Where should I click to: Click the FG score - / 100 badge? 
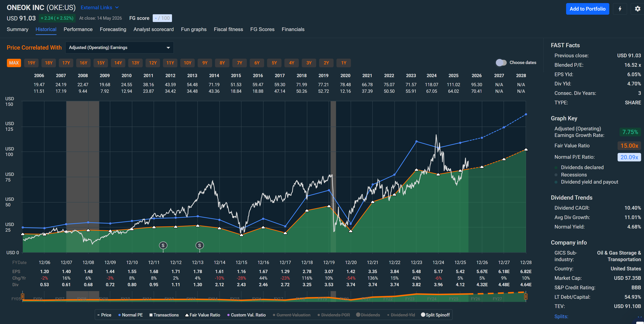[162, 18]
